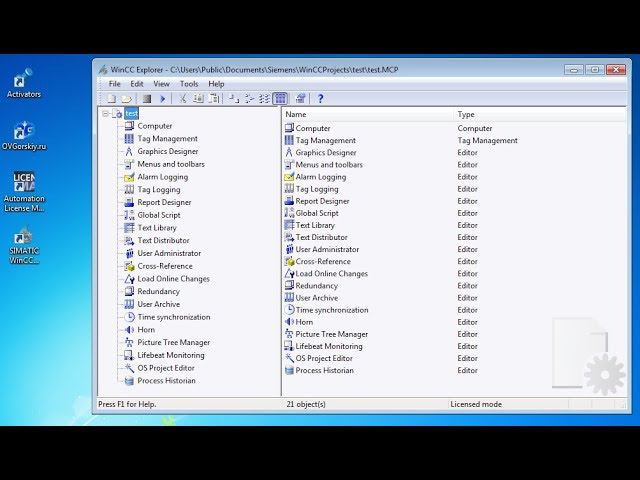Switch to Large icons view in toolbar
The image size is (640, 480).
pos(233,98)
